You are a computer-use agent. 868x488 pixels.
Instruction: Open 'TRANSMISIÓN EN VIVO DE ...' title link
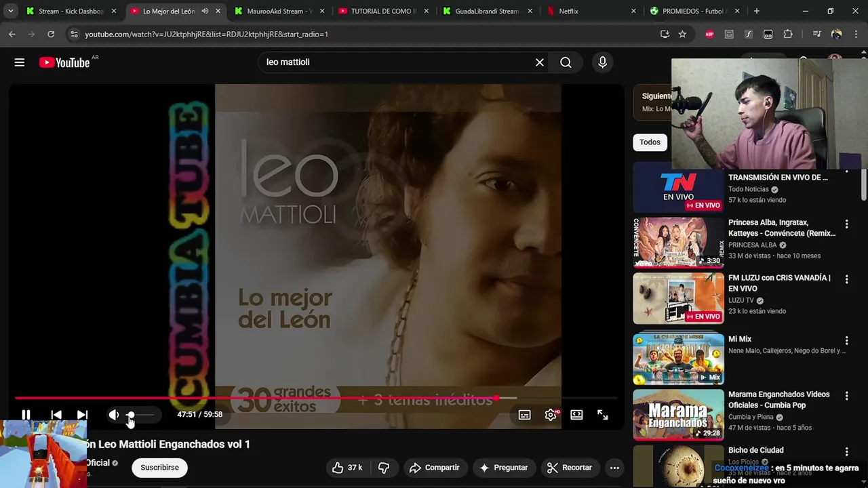pyautogui.click(x=778, y=178)
